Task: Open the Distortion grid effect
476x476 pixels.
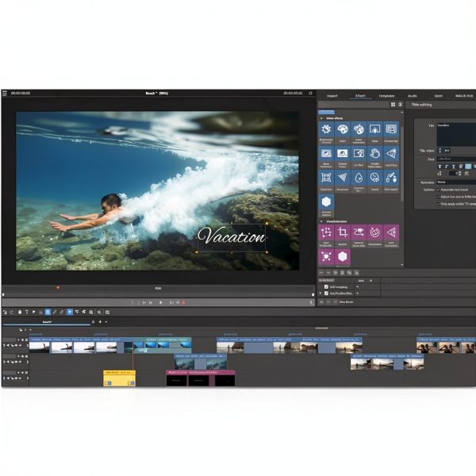Action: coord(326,181)
